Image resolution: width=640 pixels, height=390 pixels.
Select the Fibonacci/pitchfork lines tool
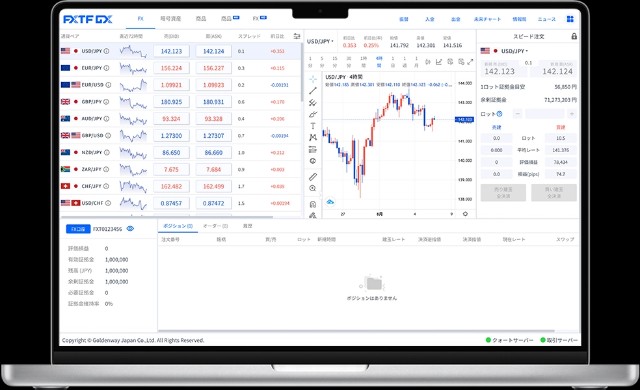313,102
